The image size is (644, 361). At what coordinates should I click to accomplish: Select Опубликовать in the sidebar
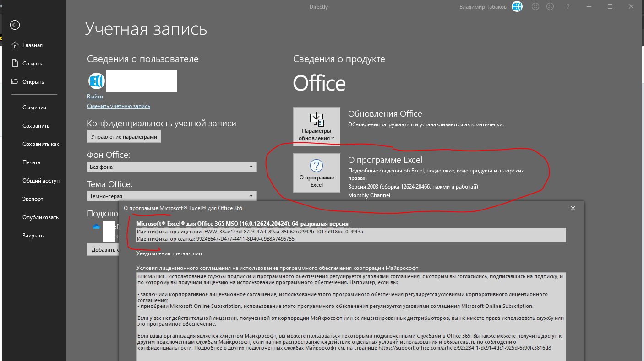click(40, 217)
